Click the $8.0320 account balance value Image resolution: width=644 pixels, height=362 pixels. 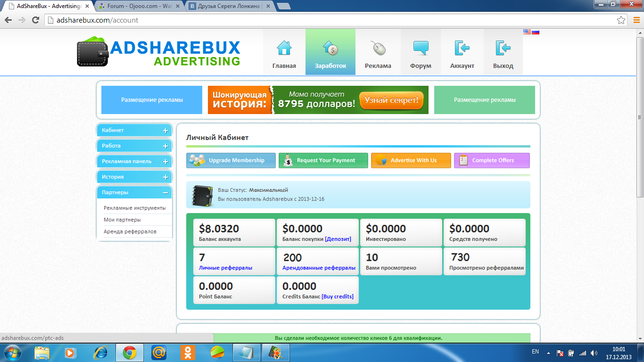point(219,229)
